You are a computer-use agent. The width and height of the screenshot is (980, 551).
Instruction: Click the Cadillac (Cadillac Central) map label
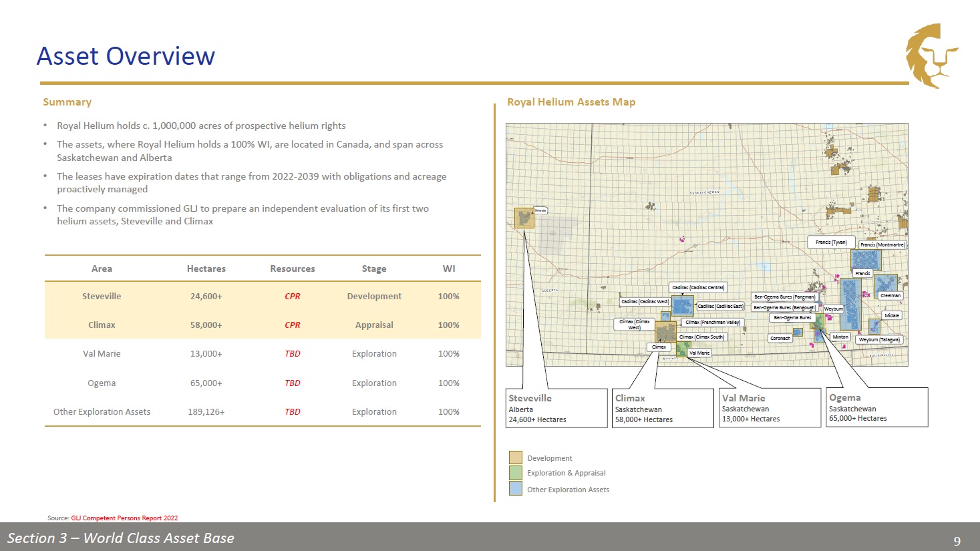pos(698,287)
